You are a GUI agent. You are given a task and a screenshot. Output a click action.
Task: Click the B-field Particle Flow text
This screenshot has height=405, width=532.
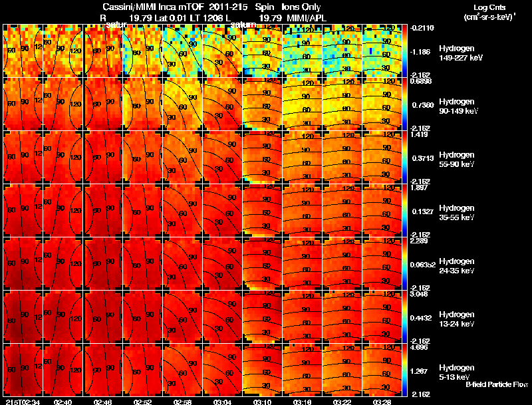click(497, 384)
